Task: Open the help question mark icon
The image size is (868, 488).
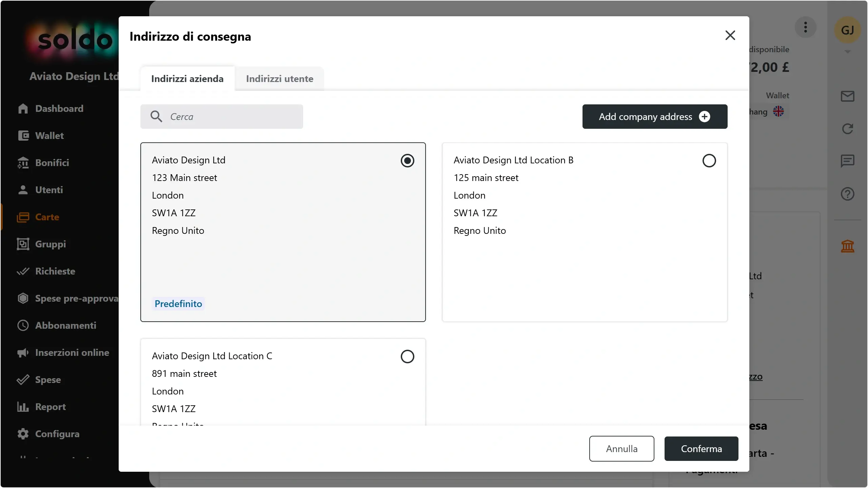Action: tap(847, 194)
